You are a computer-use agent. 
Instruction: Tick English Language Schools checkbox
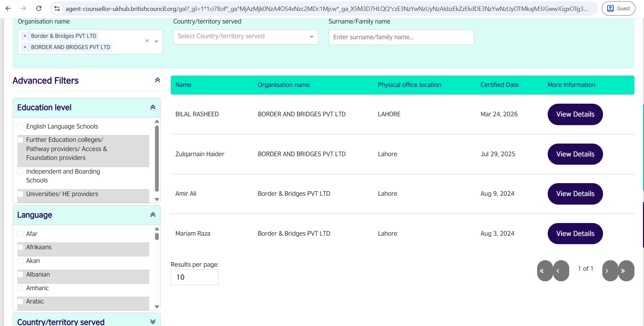pos(20,127)
